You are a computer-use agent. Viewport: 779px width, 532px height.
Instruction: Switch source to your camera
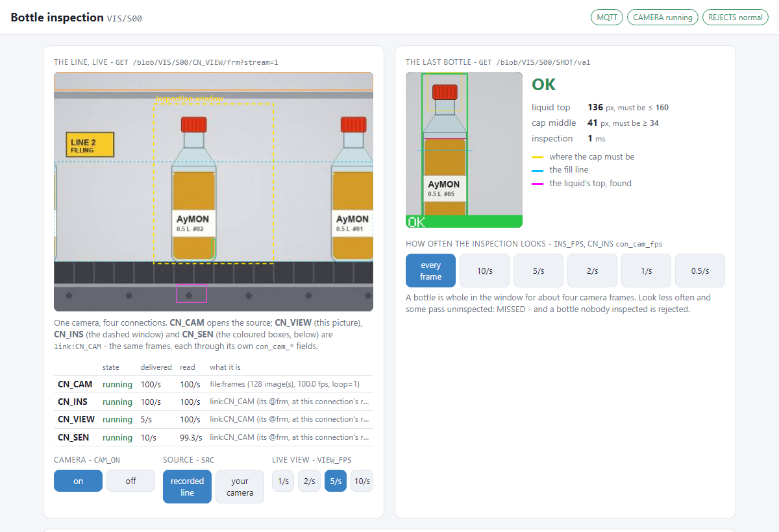[240, 487]
